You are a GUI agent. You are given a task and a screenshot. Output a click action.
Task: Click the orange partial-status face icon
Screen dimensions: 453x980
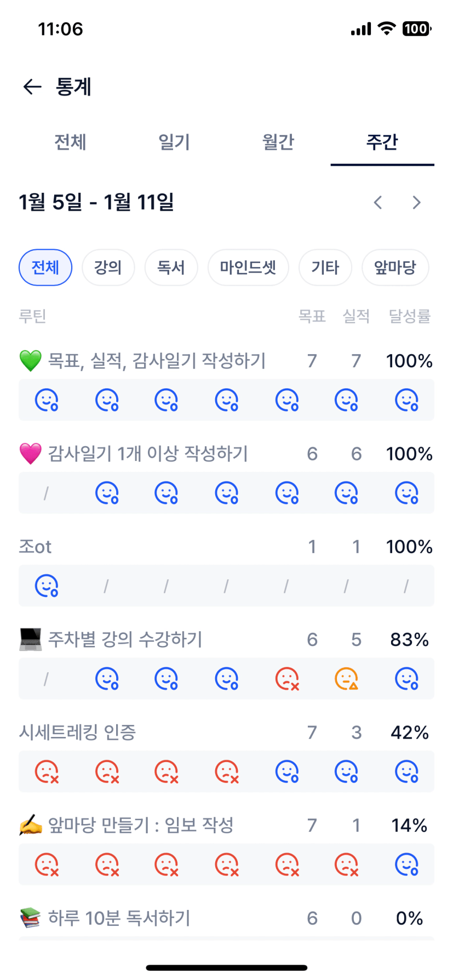346,679
